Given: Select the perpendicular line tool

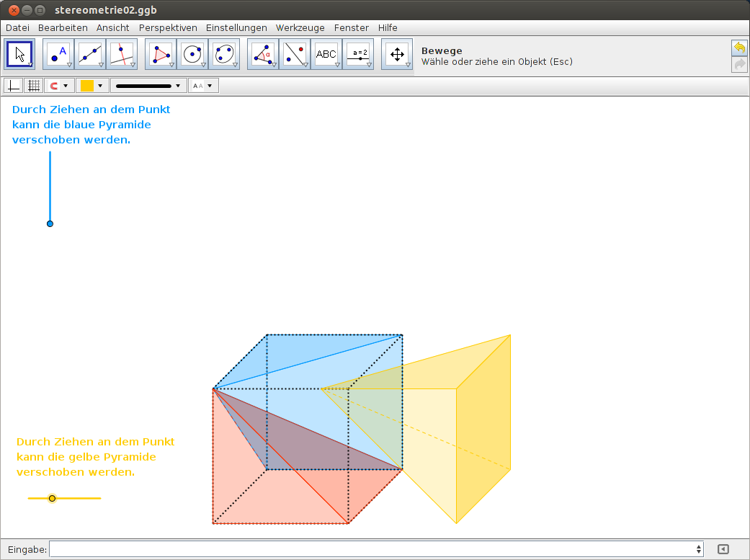Looking at the screenshot, I should [121, 54].
